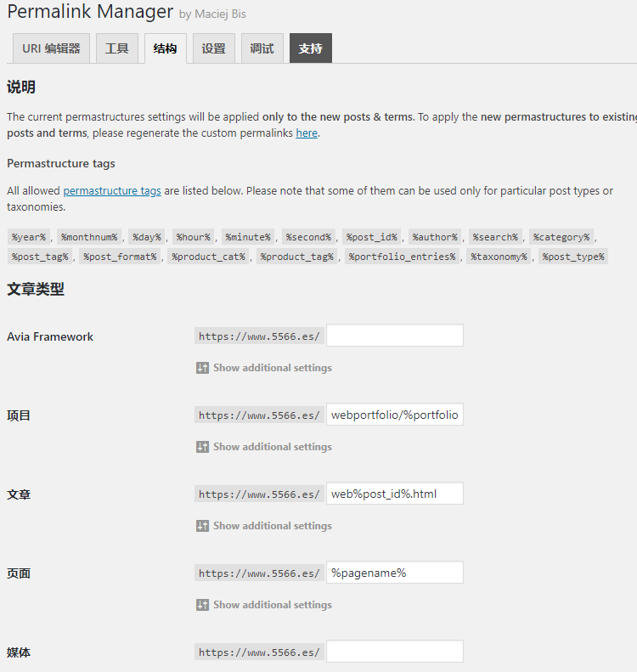Click the settings icon under 项目
Screen dimensions: 637x672
point(203,447)
